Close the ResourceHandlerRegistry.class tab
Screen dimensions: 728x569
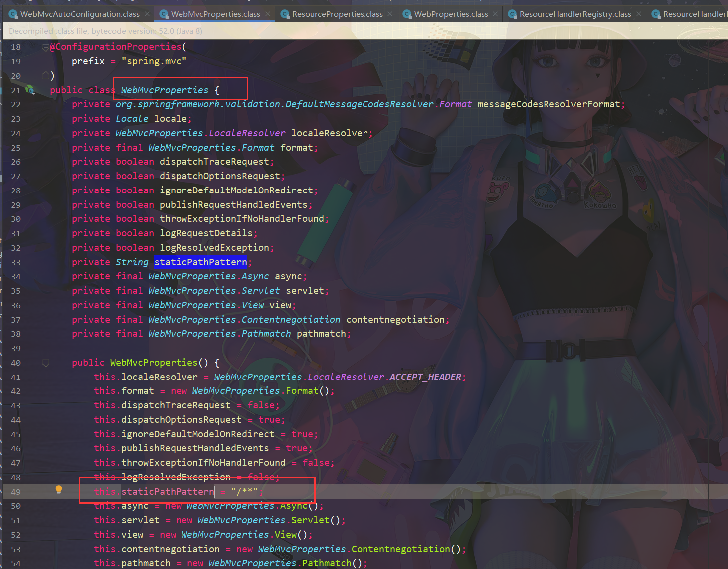[639, 14]
